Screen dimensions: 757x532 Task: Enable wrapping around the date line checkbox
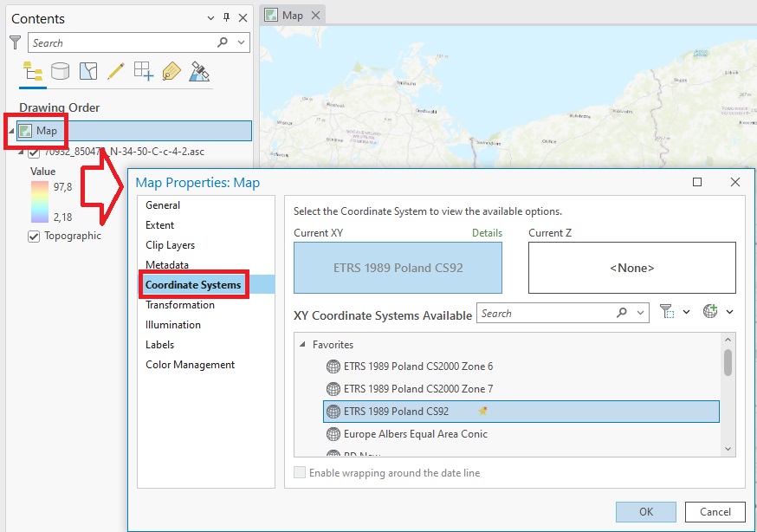click(300, 473)
